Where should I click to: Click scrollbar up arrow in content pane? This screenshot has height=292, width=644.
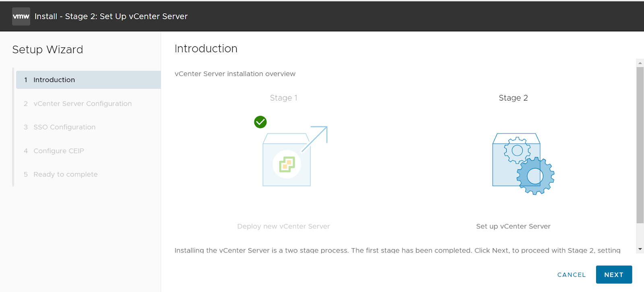pos(640,63)
